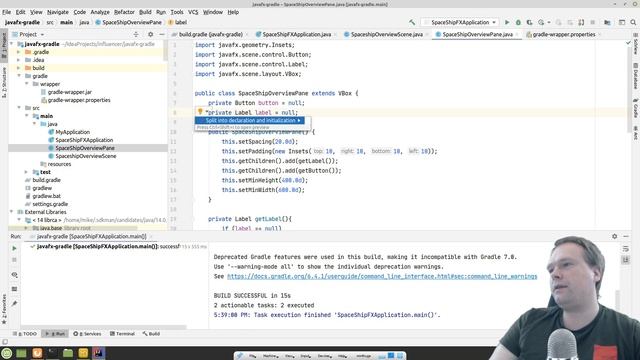The height and width of the screenshot is (360, 640).
Task: Open the Analyze menu
Action: (x=100, y=12)
